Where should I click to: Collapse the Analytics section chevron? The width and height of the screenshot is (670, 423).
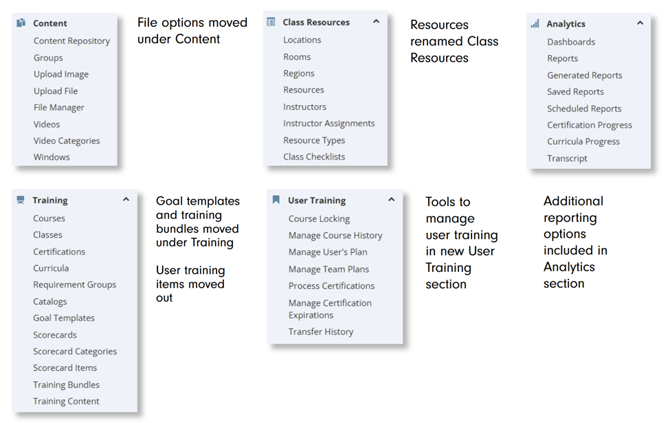[x=640, y=23]
